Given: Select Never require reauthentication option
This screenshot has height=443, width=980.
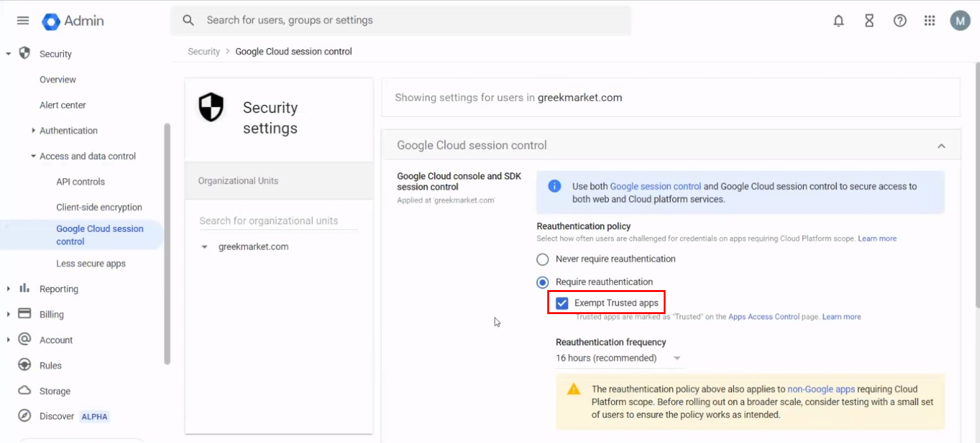Looking at the screenshot, I should pos(543,259).
